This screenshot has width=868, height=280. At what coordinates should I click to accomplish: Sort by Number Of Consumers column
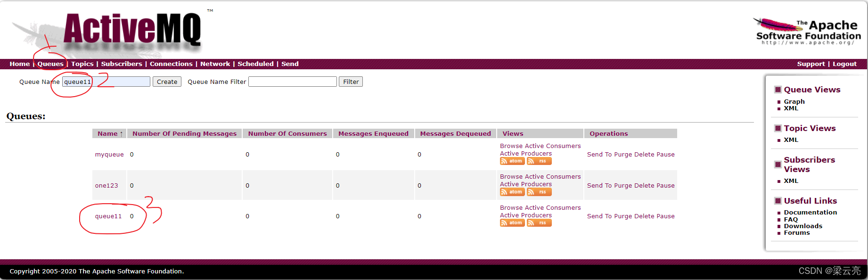point(287,133)
